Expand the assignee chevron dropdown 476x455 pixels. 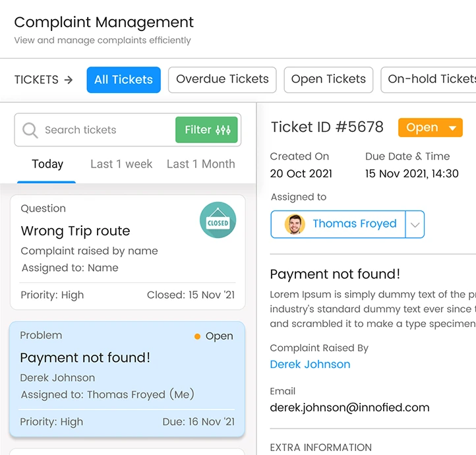click(x=415, y=224)
